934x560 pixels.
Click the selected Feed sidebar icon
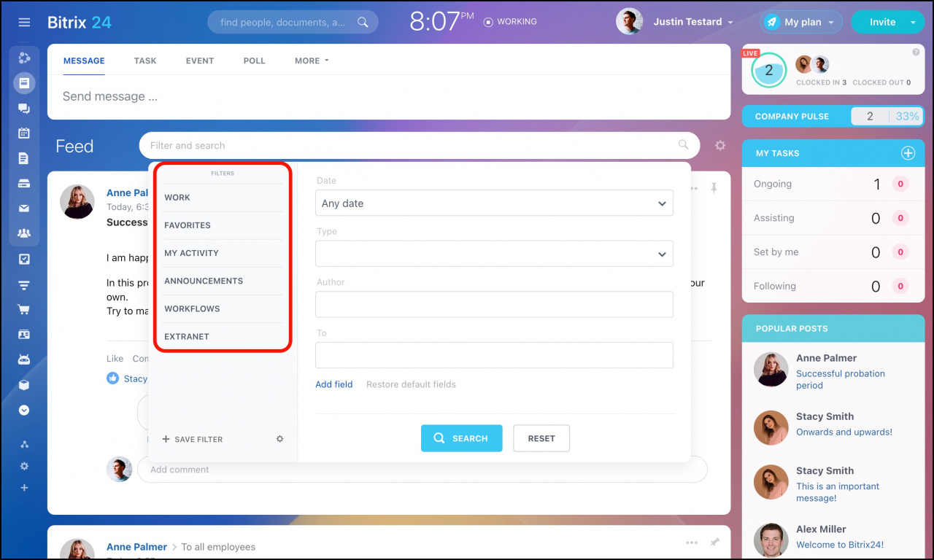24,83
